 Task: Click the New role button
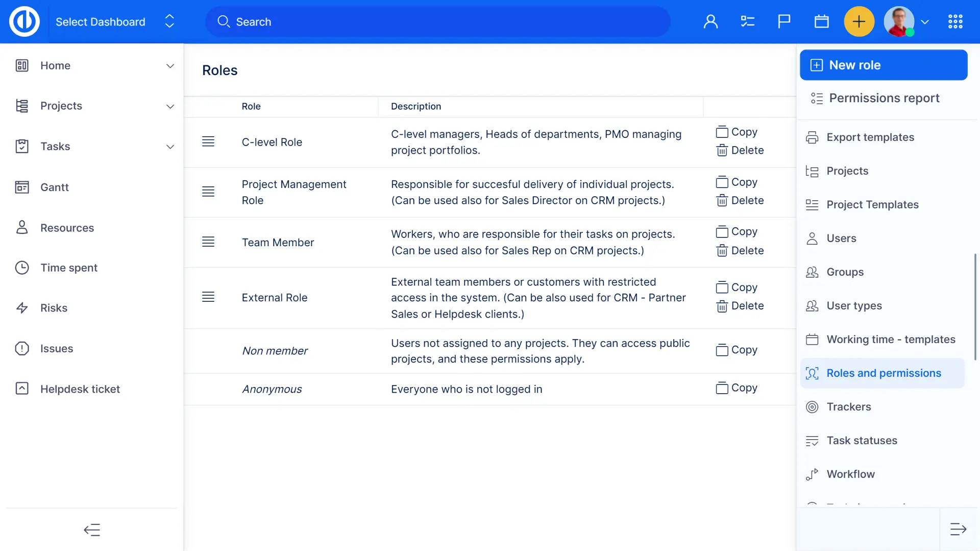883,65
